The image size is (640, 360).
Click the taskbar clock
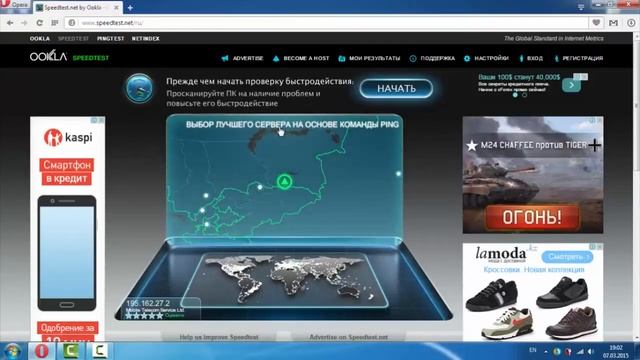[616, 351]
